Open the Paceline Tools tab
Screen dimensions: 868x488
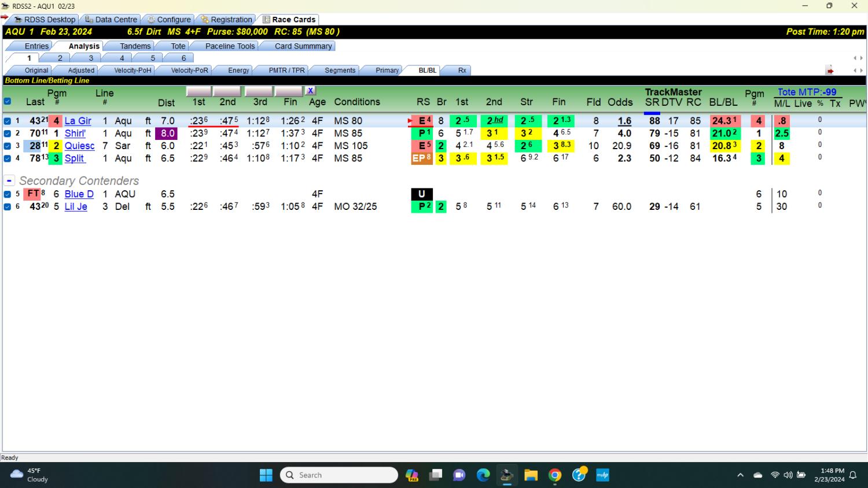(230, 46)
